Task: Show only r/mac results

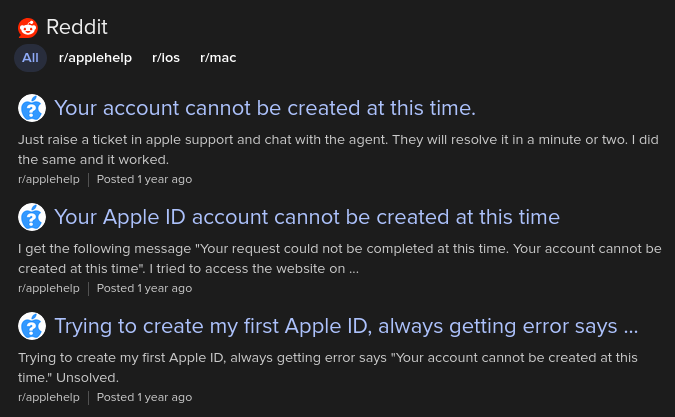Action: click(218, 58)
